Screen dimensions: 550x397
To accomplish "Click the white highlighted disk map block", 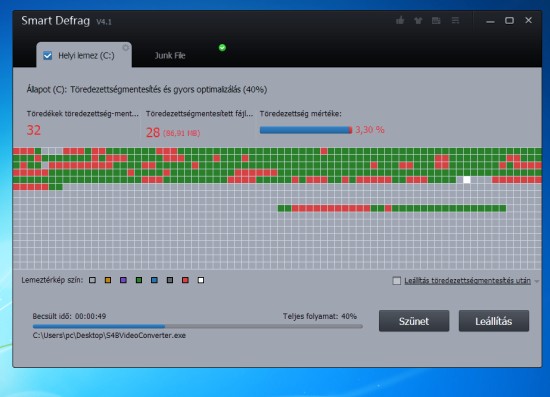I will click(467, 180).
